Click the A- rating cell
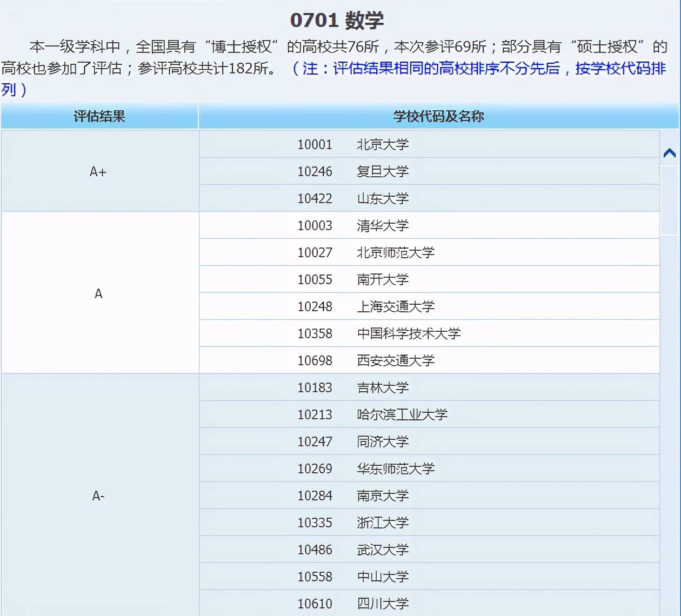Image resolution: width=681 pixels, height=616 pixels. click(100, 496)
